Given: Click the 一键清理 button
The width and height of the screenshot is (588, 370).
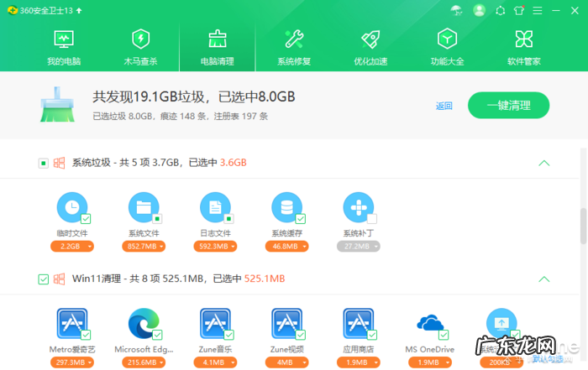Looking at the screenshot, I should [x=508, y=106].
